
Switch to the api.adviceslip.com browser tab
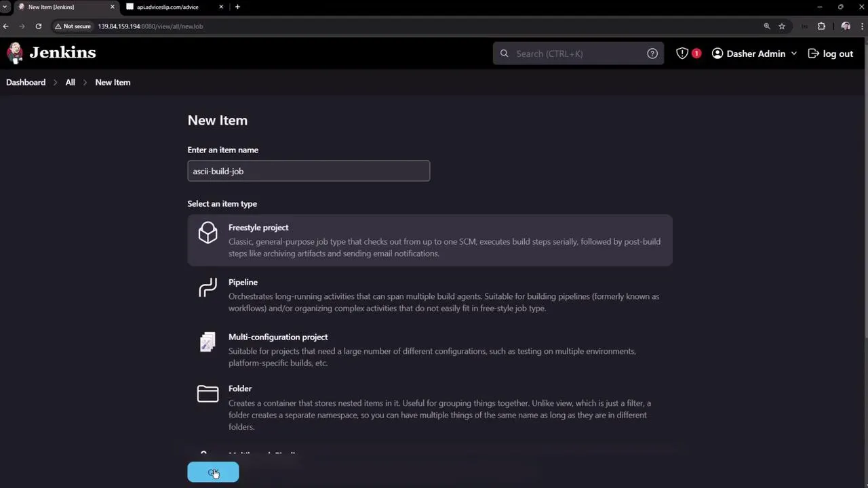(167, 7)
